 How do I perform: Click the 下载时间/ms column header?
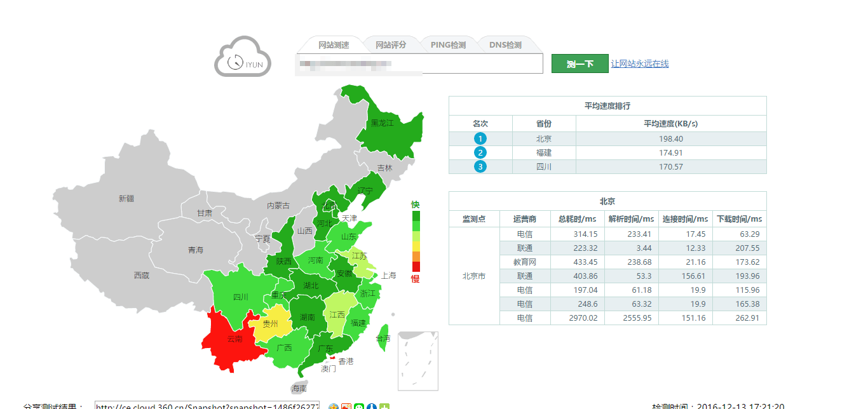(739, 219)
